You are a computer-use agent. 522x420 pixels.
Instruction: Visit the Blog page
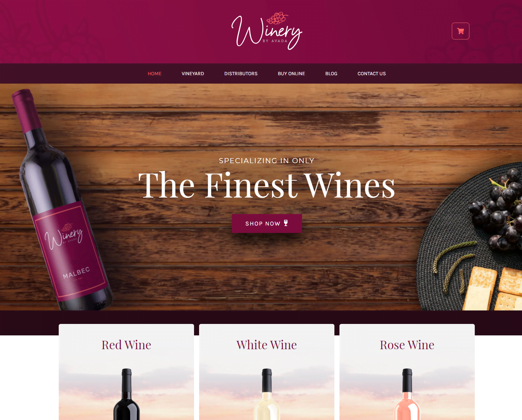click(x=331, y=73)
